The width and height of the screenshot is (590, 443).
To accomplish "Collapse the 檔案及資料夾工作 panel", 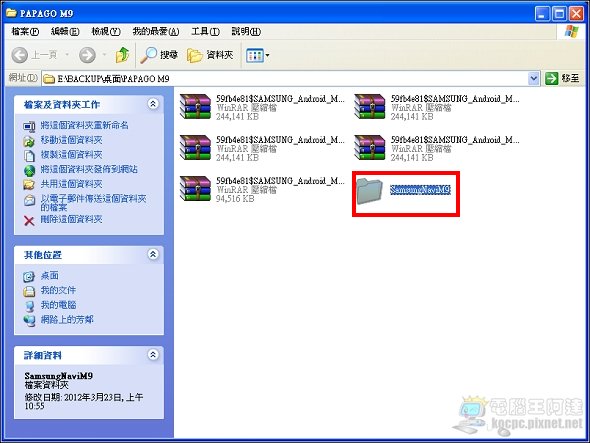I will pos(153,104).
